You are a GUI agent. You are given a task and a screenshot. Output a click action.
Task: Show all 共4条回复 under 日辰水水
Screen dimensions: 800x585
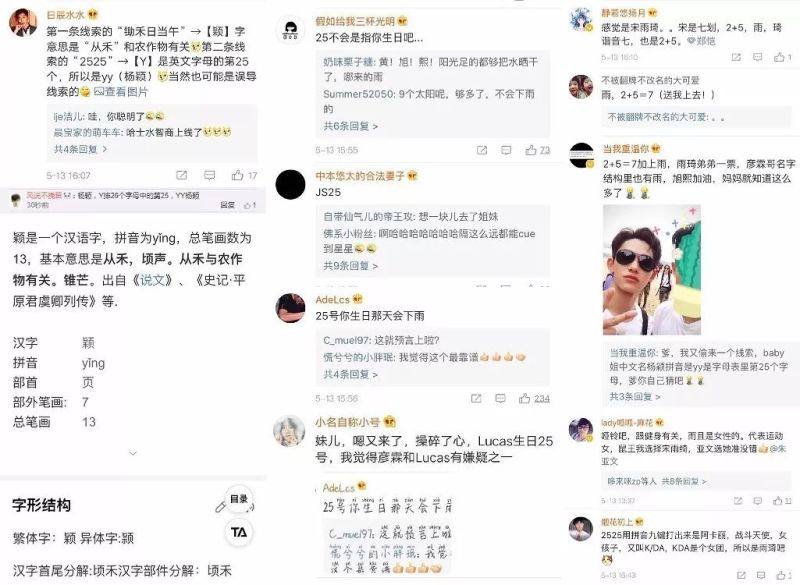[81, 149]
